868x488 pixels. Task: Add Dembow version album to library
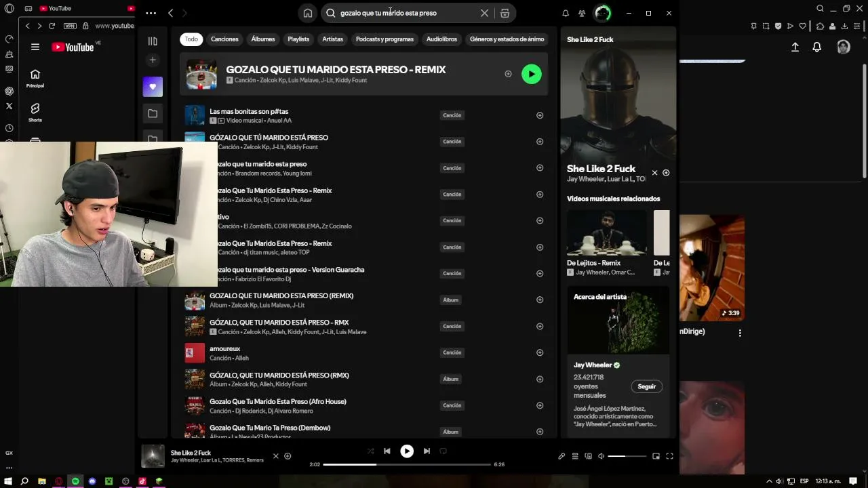tap(540, 432)
